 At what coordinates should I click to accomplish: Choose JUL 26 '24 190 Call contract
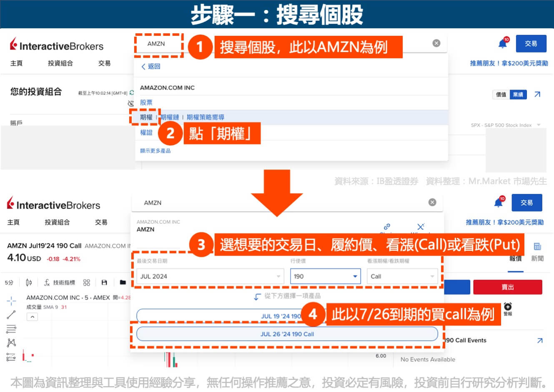click(287, 334)
